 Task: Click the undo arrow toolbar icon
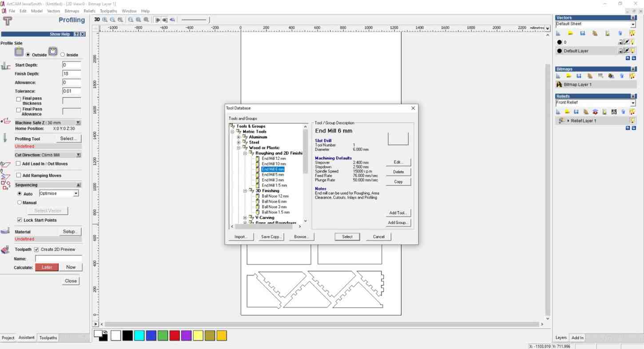point(172,20)
